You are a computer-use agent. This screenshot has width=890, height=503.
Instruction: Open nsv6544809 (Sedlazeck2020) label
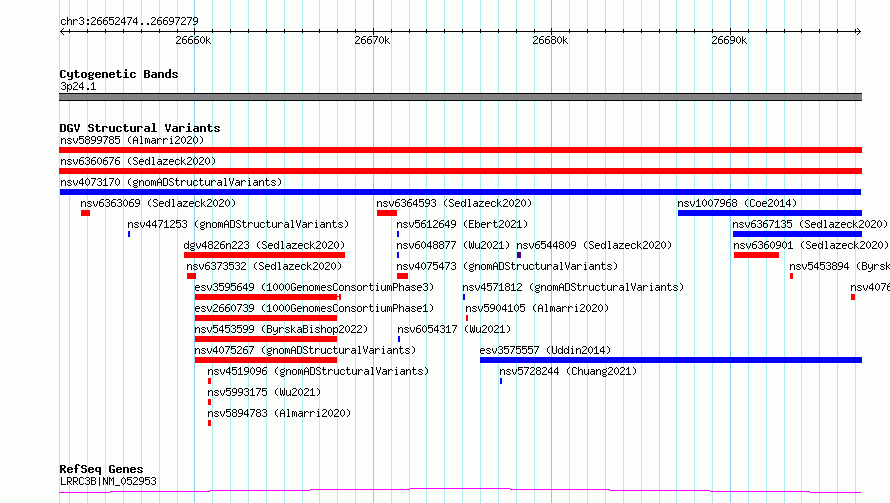[x=594, y=245]
